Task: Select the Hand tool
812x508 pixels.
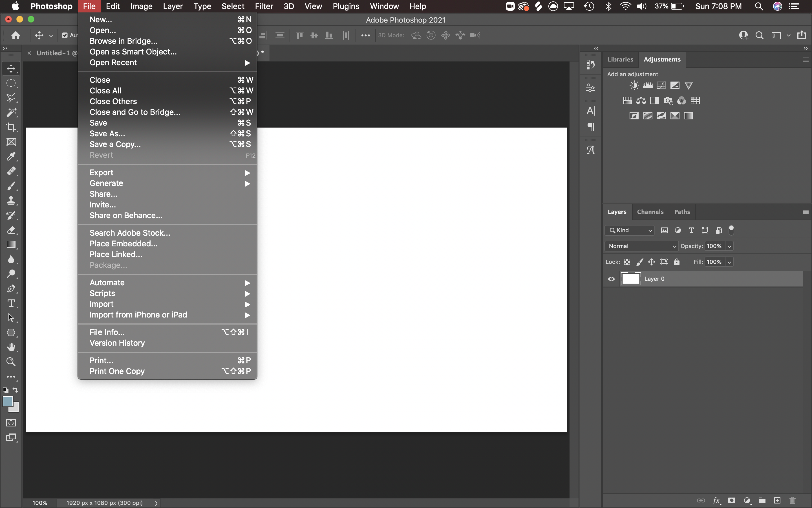Action: [11, 347]
